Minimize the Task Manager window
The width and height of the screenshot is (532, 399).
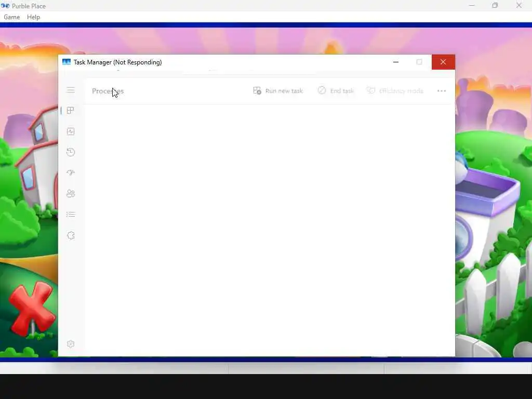coord(395,62)
